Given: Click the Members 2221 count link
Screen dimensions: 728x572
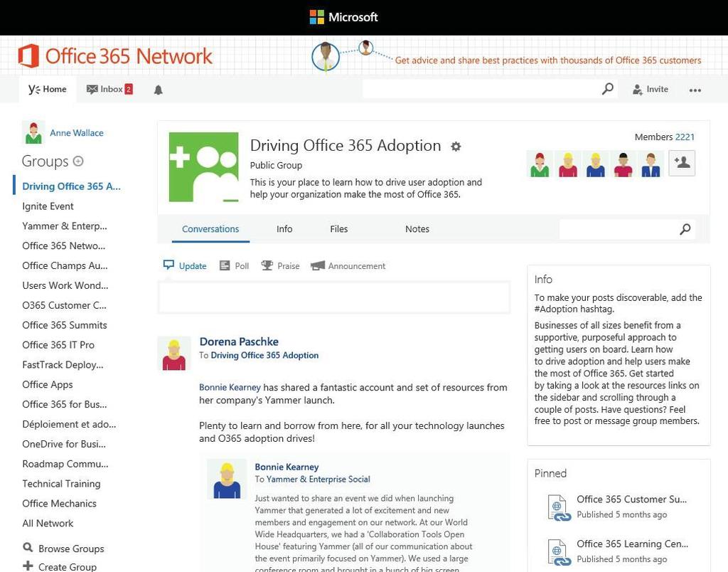Looking at the screenshot, I should tap(665, 137).
